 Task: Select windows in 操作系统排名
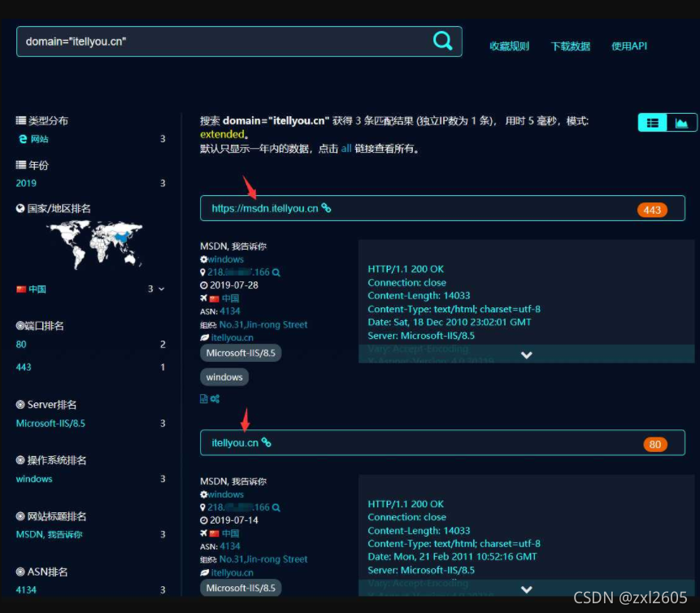pos(34,479)
